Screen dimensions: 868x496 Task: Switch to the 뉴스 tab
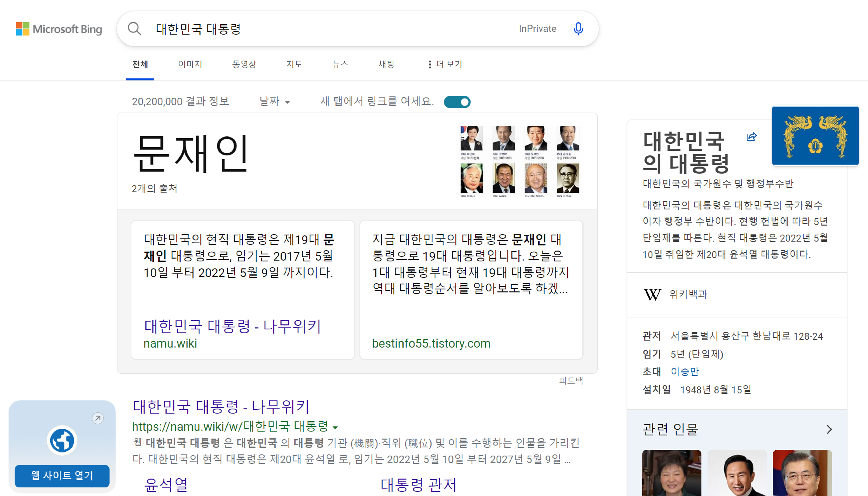pos(340,64)
